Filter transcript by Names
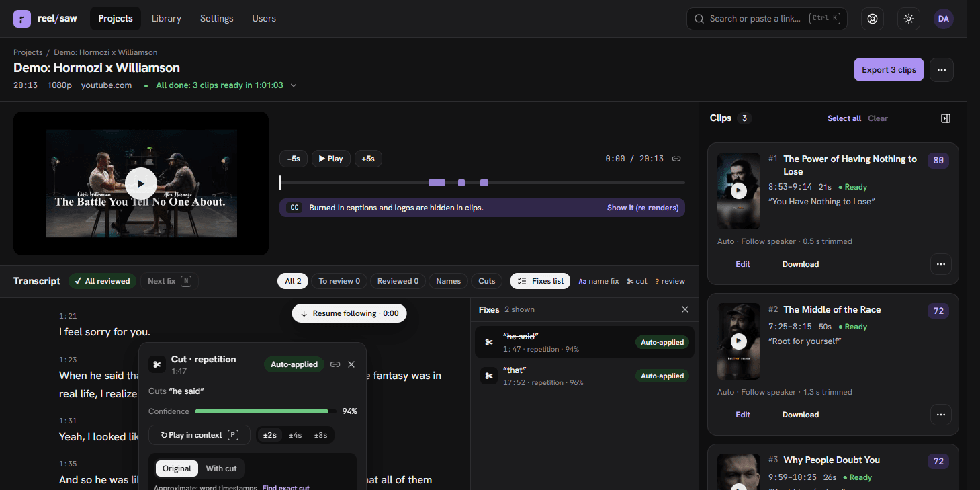Image resolution: width=980 pixels, height=490 pixels. (449, 281)
